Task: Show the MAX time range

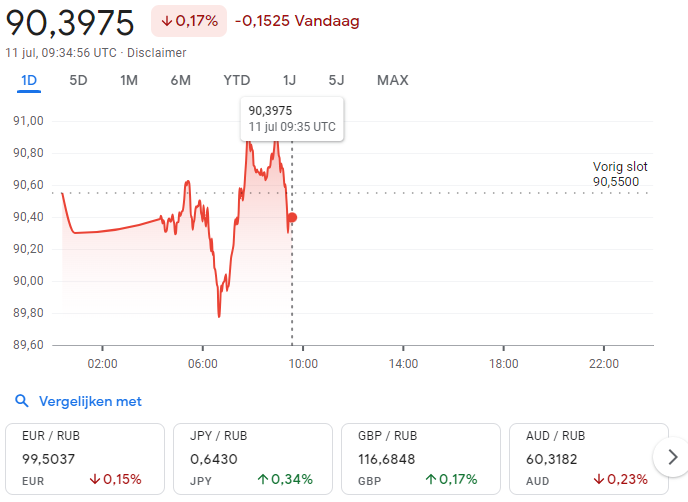Action: pyautogui.click(x=392, y=80)
